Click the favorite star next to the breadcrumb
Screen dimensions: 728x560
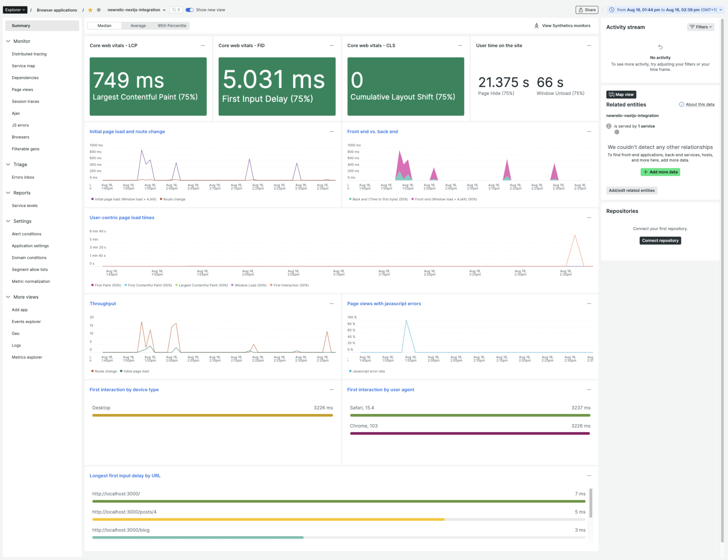pyautogui.click(x=90, y=10)
